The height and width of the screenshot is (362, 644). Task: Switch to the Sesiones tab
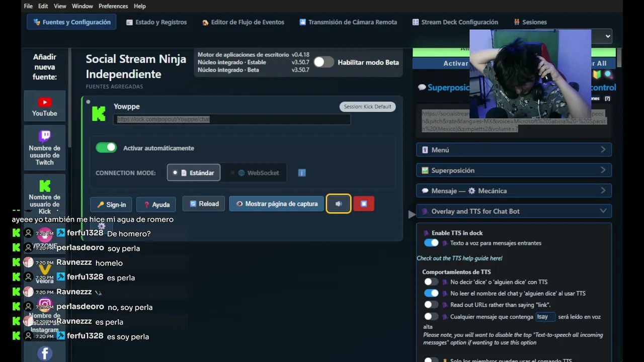(530, 22)
